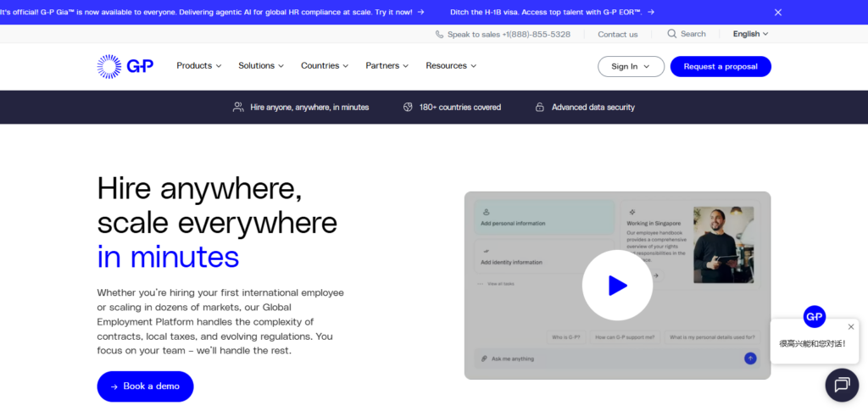This screenshot has width=868, height=411.
Task: Click the man with tablet photo
Action: pyautogui.click(x=724, y=245)
